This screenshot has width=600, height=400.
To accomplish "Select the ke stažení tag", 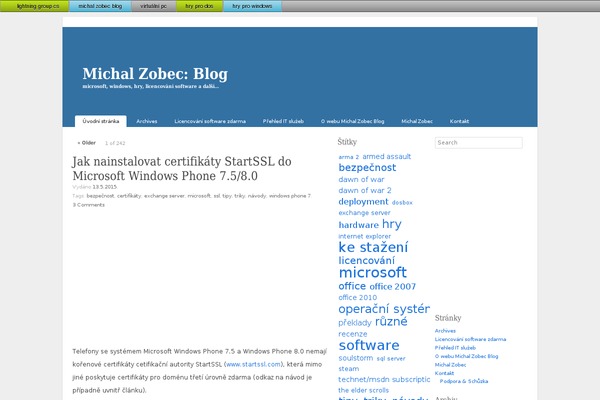I will tap(373, 247).
